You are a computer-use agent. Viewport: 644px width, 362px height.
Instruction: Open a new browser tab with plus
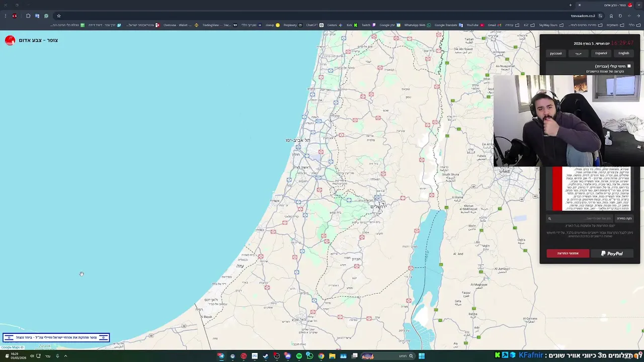coord(571,5)
